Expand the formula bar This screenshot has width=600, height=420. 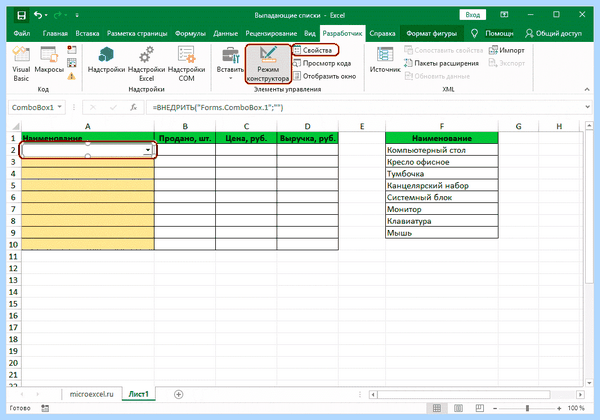tap(587, 107)
